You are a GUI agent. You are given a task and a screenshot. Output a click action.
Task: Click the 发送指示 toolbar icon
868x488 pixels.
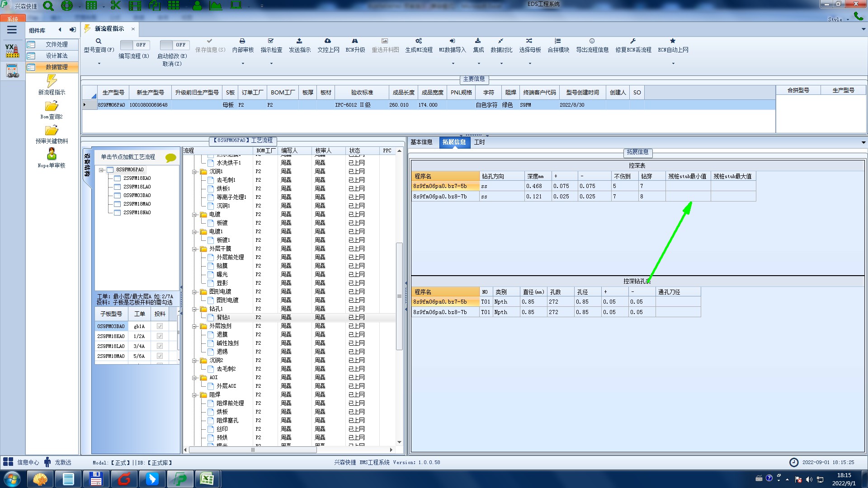tap(299, 41)
